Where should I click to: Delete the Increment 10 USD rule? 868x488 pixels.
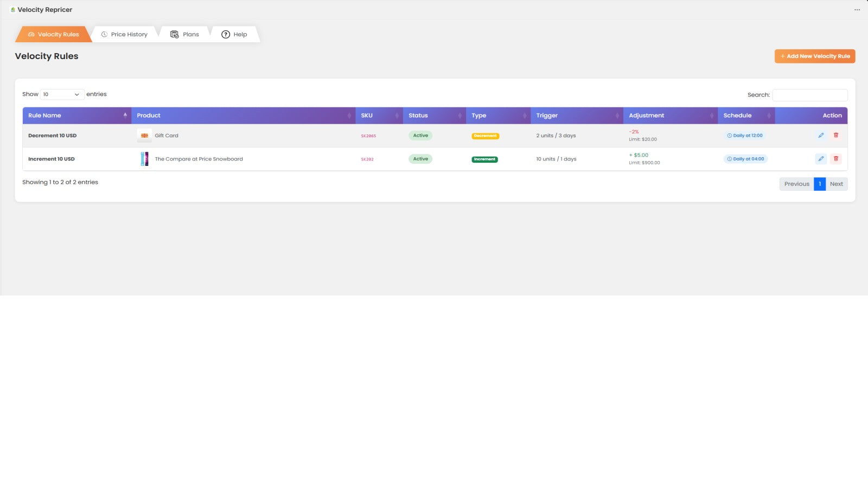[836, 159]
